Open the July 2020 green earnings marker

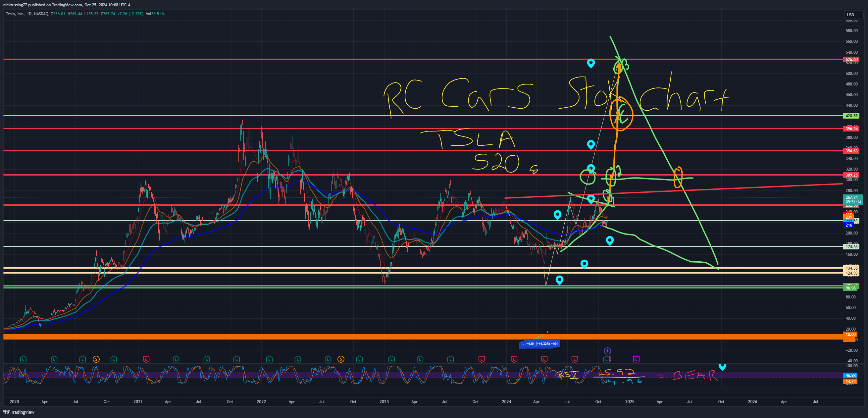[82, 359]
